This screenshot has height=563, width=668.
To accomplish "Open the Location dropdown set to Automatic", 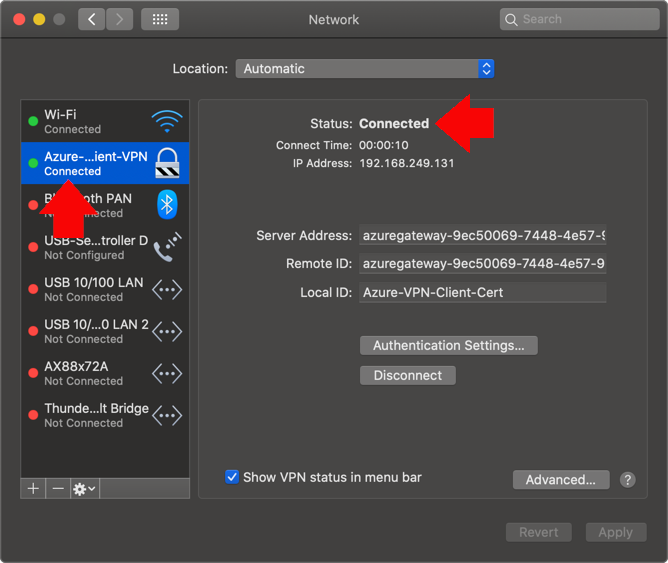I will click(x=365, y=69).
